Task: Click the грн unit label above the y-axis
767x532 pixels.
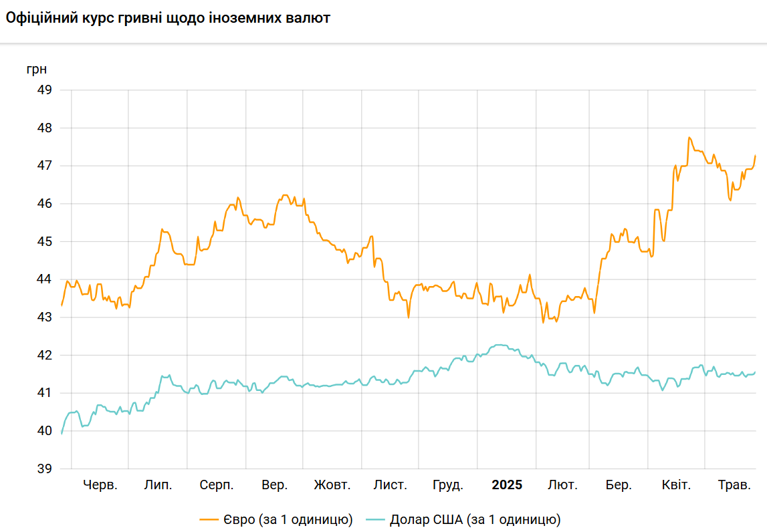Action: click(x=37, y=69)
